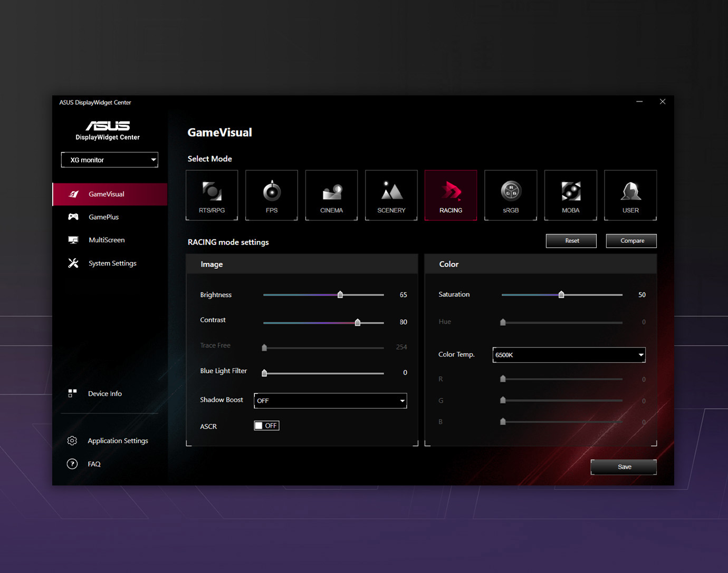
Task: Open the FAQ section
Action: point(93,464)
